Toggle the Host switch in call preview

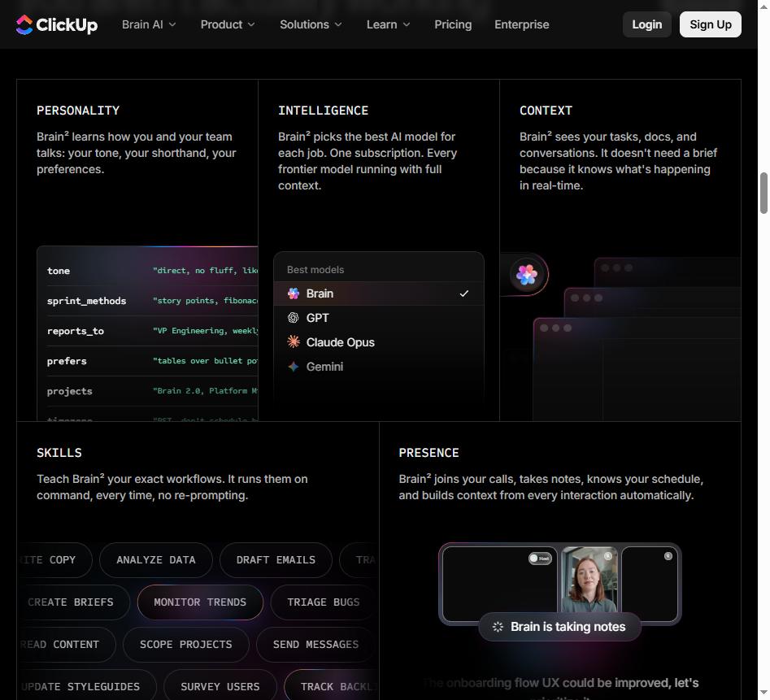(540, 559)
